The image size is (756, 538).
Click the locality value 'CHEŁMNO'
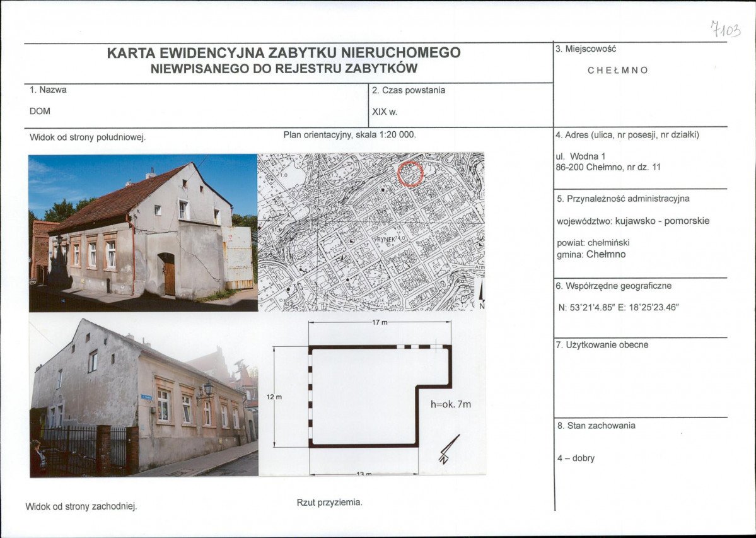[x=618, y=71]
